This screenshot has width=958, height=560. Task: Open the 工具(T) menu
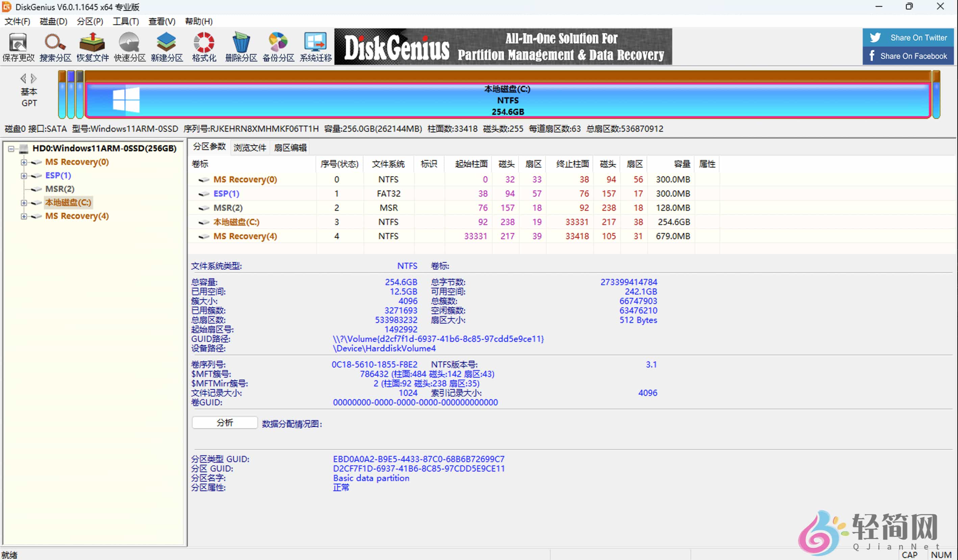click(x=126, y=21)
